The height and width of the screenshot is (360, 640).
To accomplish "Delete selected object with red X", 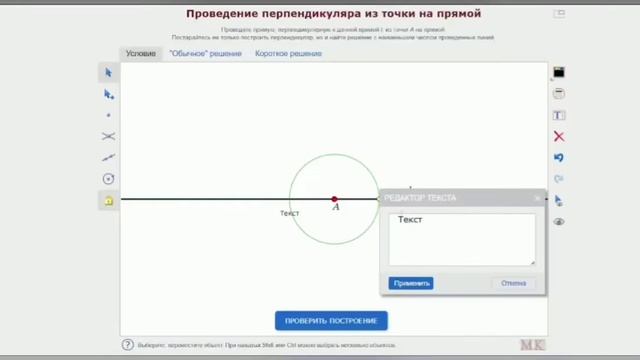I will (559, 136).
